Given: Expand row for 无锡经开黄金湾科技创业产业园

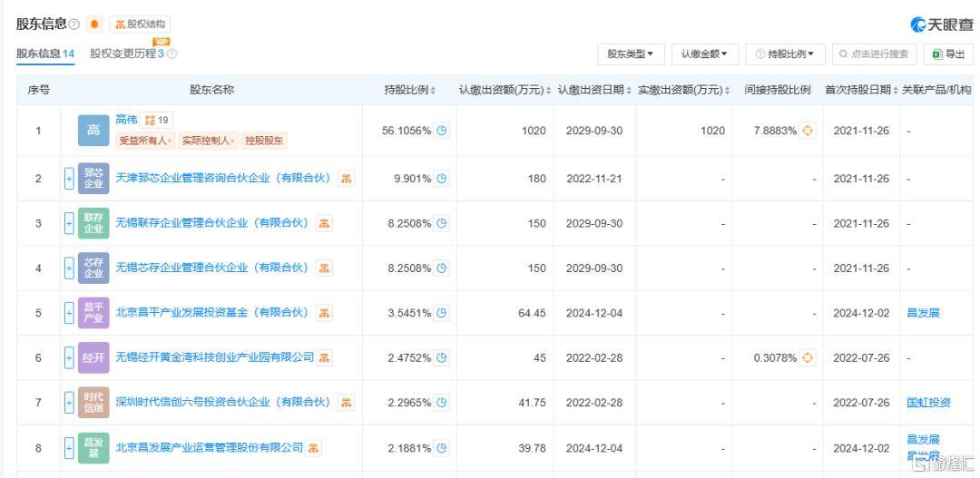Looking at the screenshot, I should pos(69,357).
